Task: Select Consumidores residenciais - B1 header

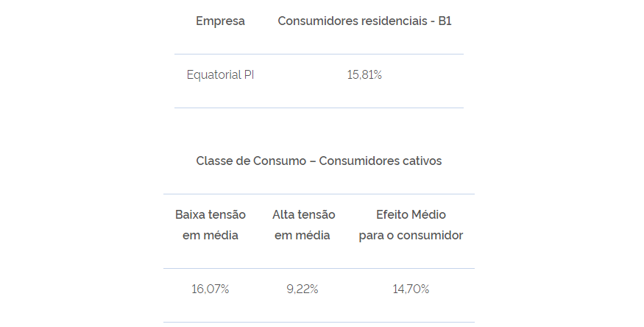Action: [x=365, y=21]
